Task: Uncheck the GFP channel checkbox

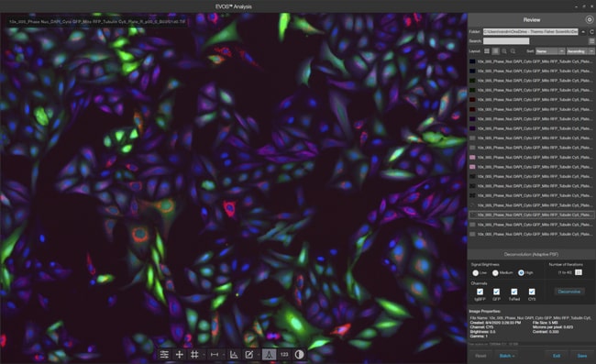Action: pyautogui.click(x=496, y=292)
